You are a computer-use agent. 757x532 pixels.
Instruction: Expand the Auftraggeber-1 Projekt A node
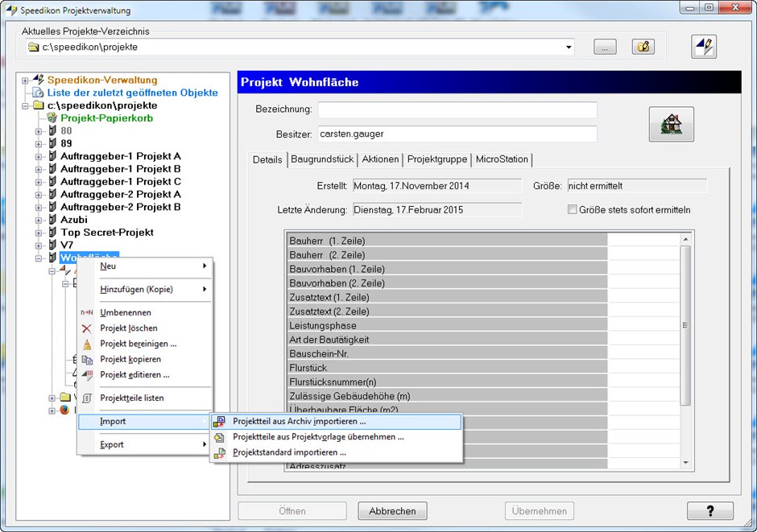click(39, 156)
